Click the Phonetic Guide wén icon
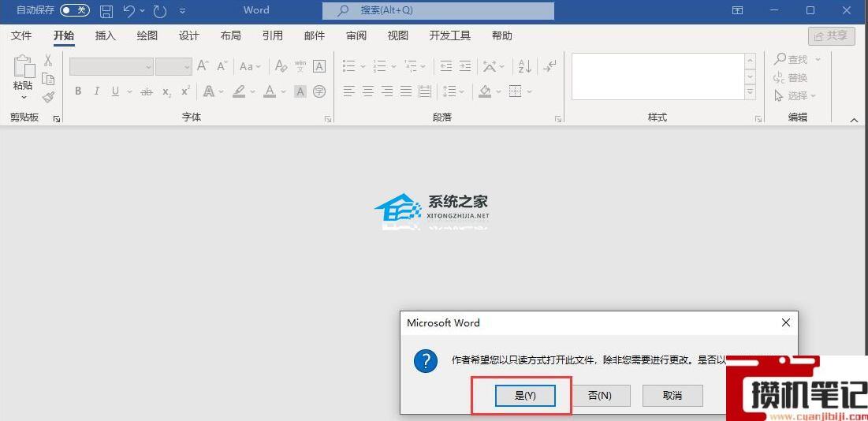 300,66
